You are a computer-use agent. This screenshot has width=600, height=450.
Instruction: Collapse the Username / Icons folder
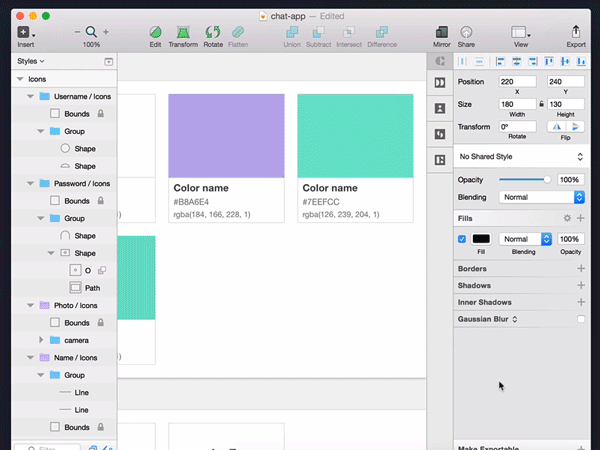pyautogui.click(x=31, y=97)
